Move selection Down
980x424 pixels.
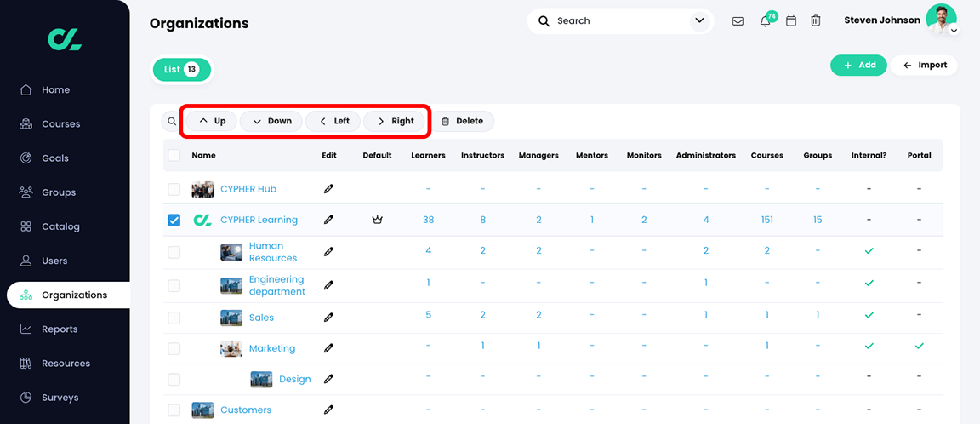(271, 121)
